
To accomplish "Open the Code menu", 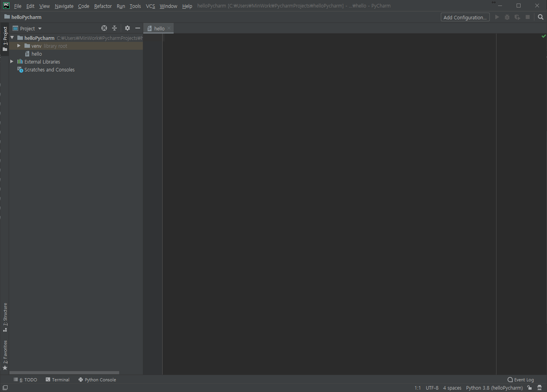I will [84, 6].
